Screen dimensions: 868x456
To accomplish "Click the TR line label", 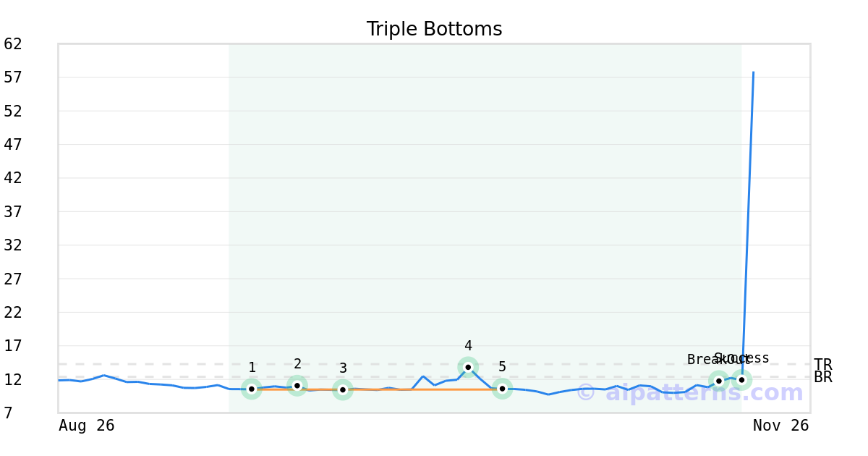I will tap(822, 365).
